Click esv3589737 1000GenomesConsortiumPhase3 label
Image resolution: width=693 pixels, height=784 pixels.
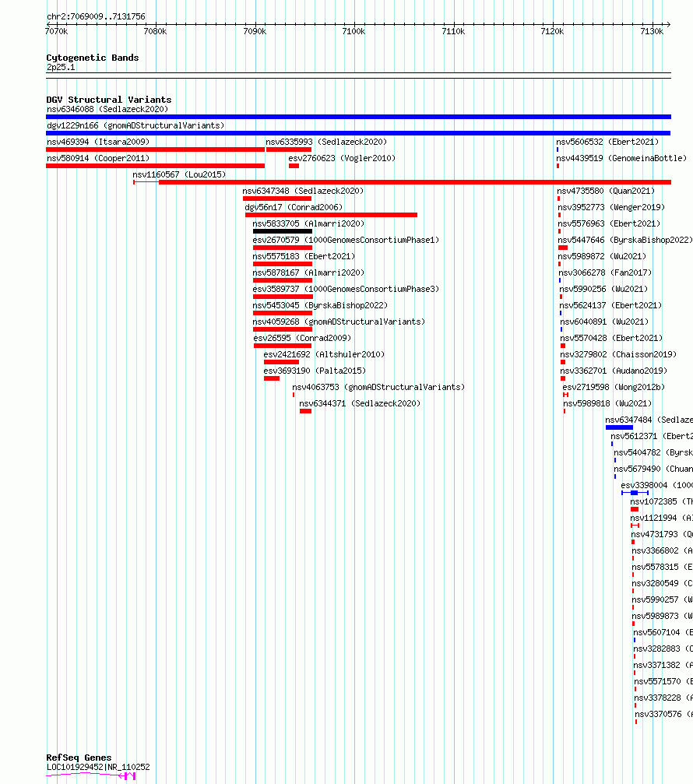tap(346, 289)
